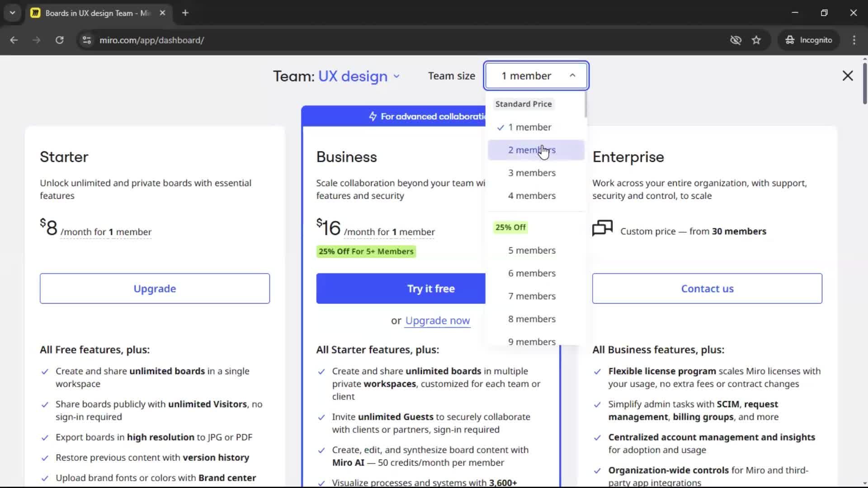This screenshot has width=868, height=488.
Task: Click the check icon beside Invite unlimited Guests
Action: [321, 418]
